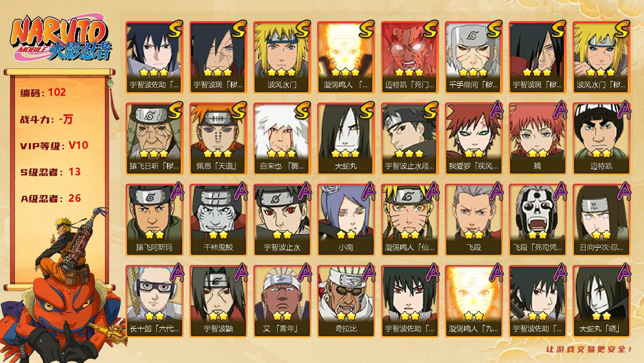Open the 佩恩「天道」 ninja card
The width and height of the screenshot is (644, 363).
tap(218, 138)
